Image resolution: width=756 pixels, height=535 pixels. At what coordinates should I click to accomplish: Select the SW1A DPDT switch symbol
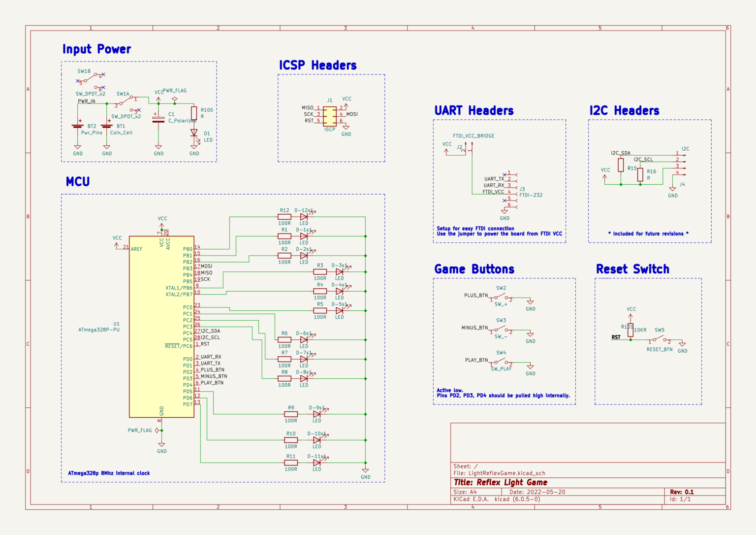pos(127,104)
